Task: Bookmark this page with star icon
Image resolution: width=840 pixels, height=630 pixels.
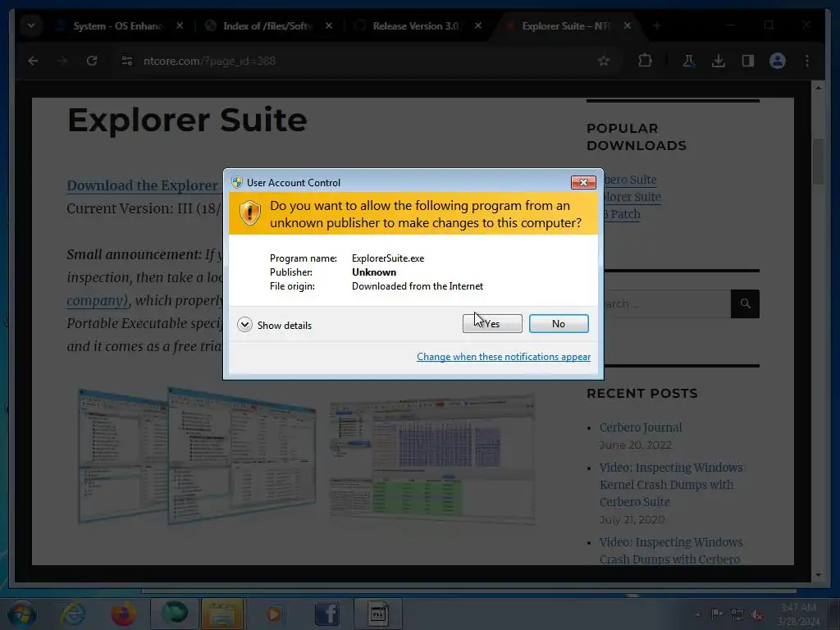Action: coord(604,61)
